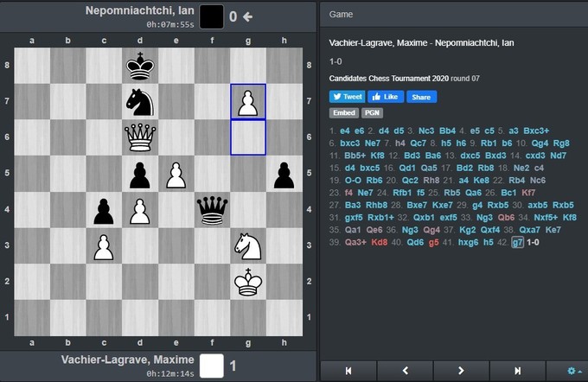
Task: Click the white queen on d6
Action: (x=140, y=137)
